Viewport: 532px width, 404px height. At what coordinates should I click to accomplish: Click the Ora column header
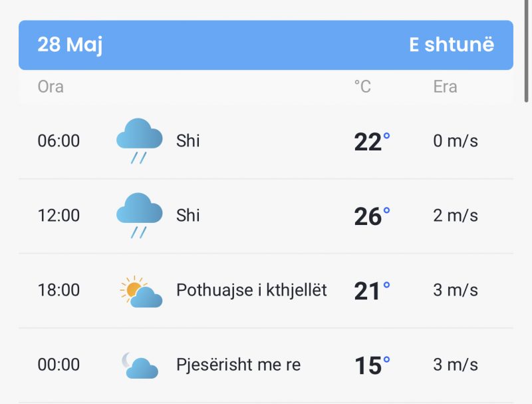(x=51, y=87)
